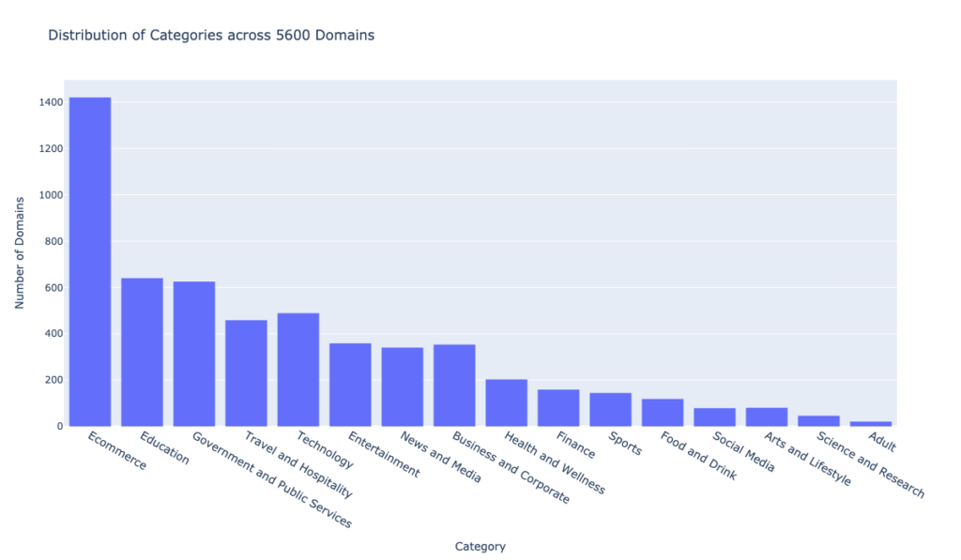Select the Education bar
961x560 pixels.
pos(142,352)
